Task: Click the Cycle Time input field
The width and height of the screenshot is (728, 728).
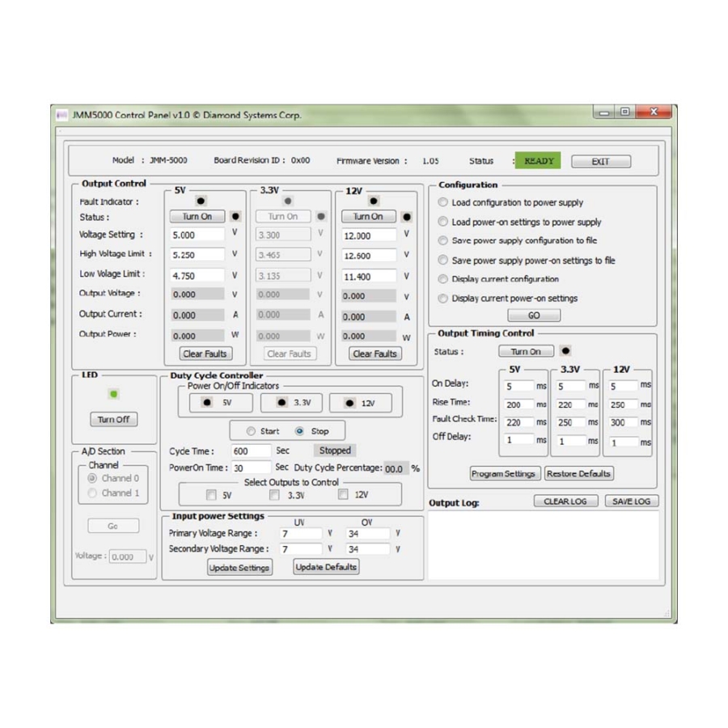Action: click(x=251, y=451)
